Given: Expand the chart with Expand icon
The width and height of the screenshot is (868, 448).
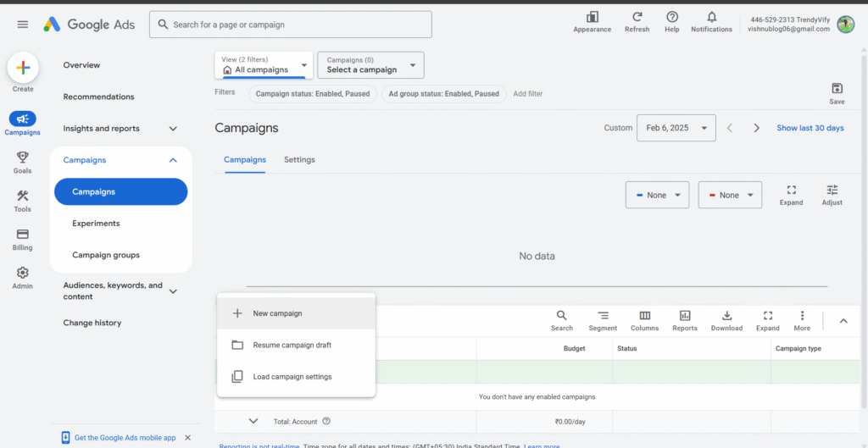Looking at the screenshot, I should tap(791, 196).
